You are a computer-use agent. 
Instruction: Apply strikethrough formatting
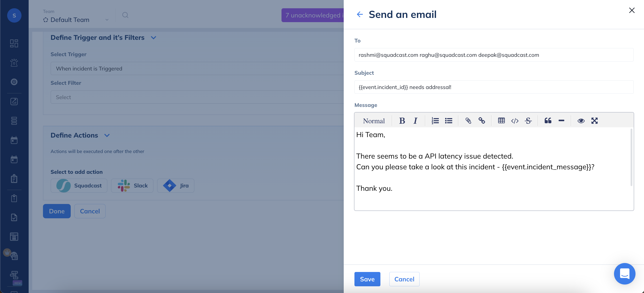click(528, 121)
